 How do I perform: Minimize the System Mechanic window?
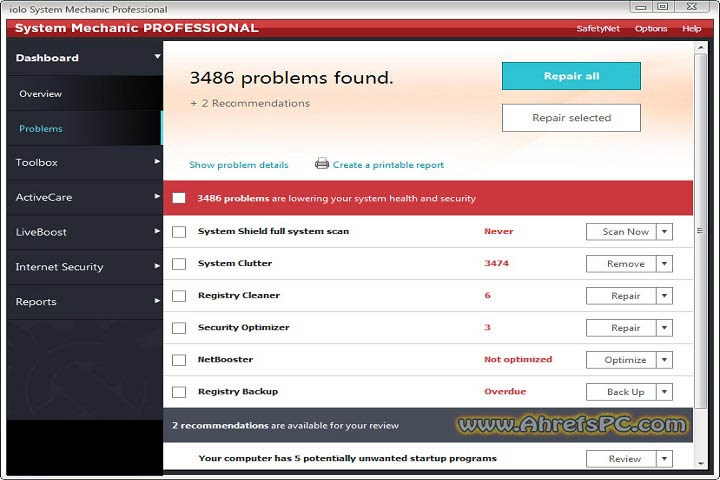point(641,6)
